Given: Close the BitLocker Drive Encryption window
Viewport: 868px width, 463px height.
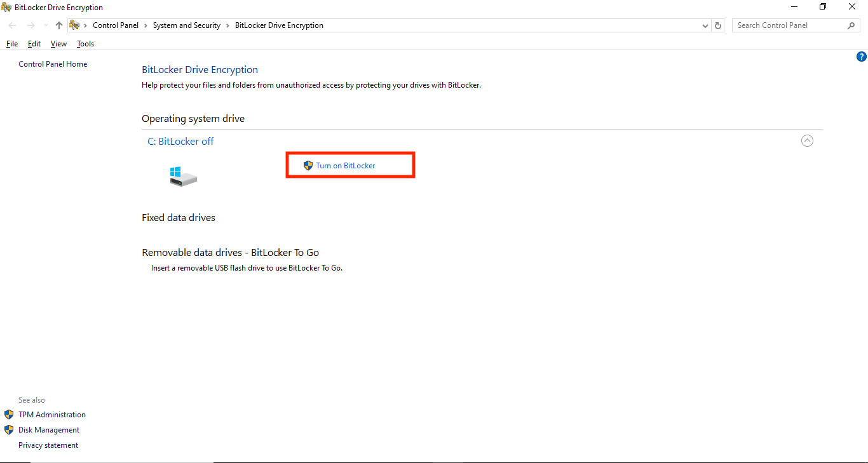Looking at the screenshot, I should point(852,7).
